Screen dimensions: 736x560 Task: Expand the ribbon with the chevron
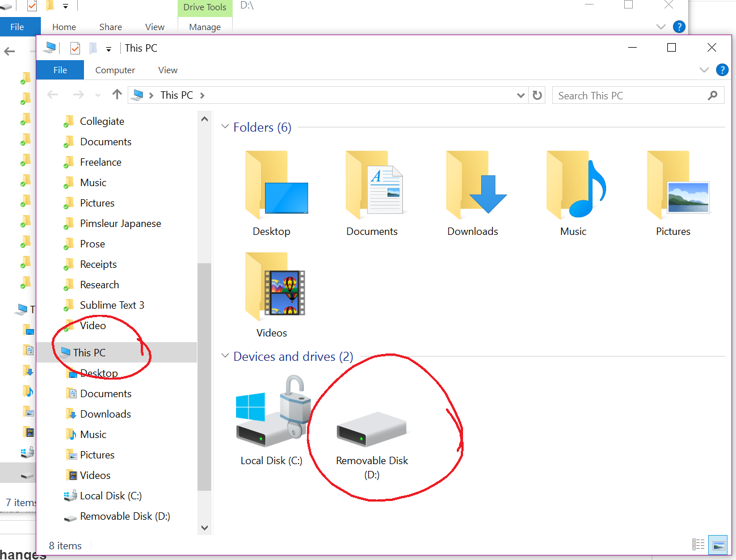pos(704,70)
